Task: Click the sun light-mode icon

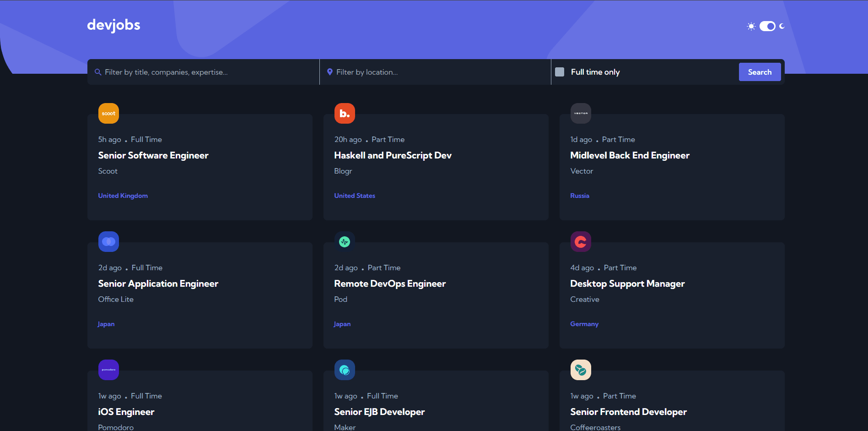Action: [751, 26]
